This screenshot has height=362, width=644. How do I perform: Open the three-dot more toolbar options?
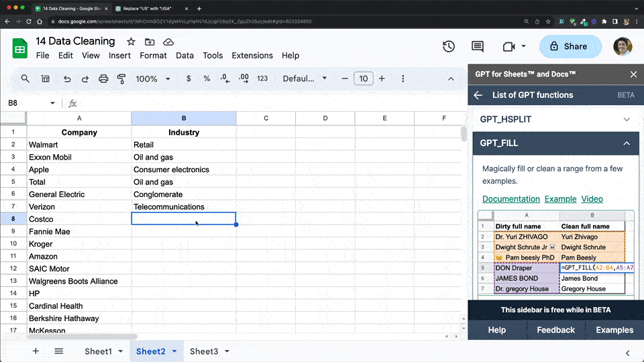[403, 78]
